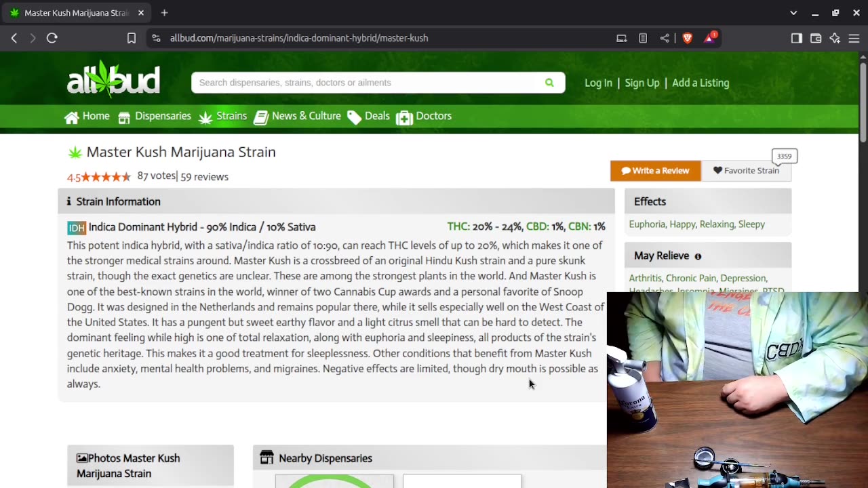This screenshot has width=868, height=488.
Task: Click the Euphoria effect link
Action: pyautogui.click(x=648, y=224)
